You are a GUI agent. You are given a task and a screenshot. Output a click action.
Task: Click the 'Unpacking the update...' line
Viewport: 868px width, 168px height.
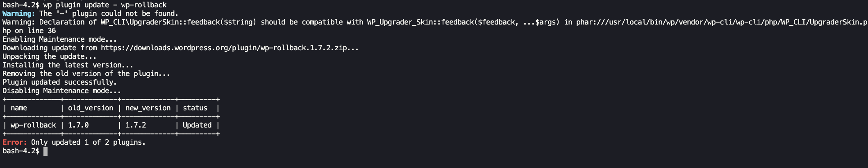coord(50,56)
